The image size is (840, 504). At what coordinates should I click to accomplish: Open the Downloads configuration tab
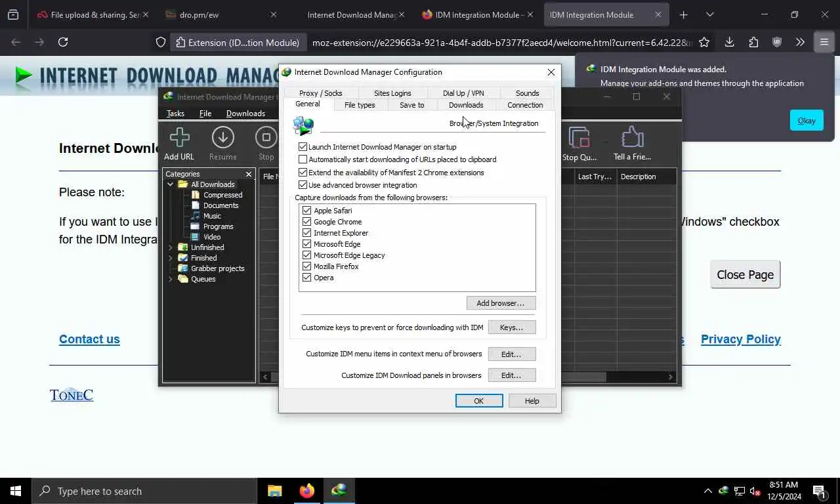point(466,105)
